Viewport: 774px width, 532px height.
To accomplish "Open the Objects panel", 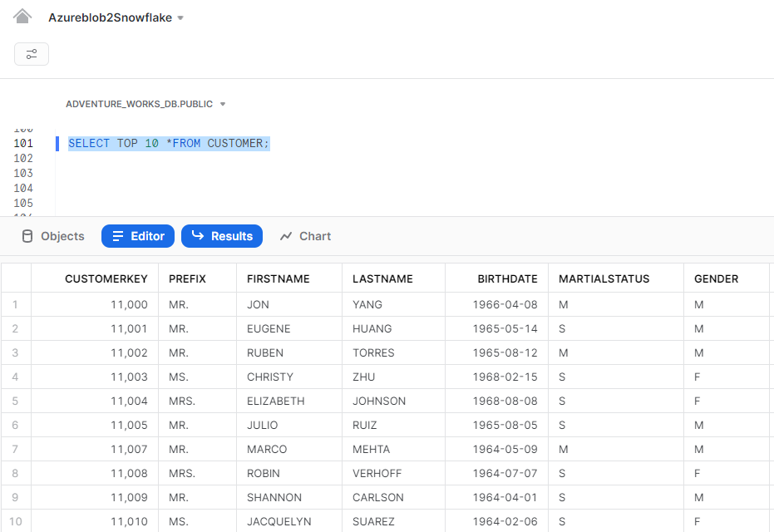I will click(53, 236).
